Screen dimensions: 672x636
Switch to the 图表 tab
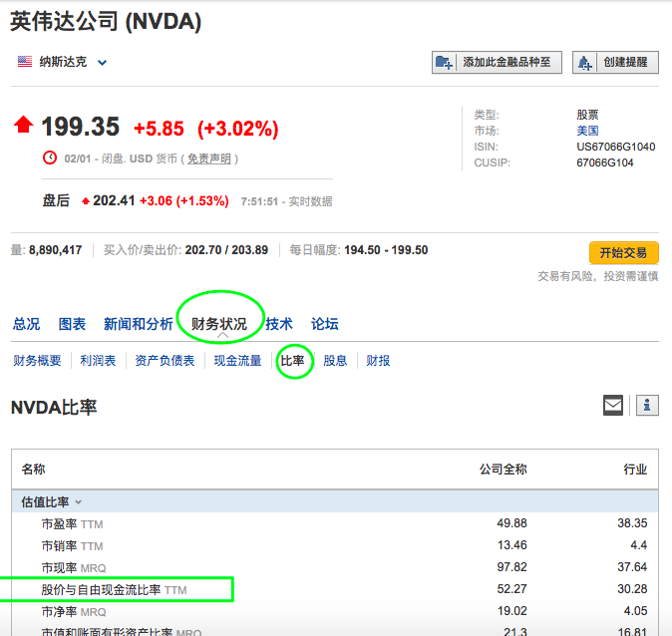pos(72,324)
